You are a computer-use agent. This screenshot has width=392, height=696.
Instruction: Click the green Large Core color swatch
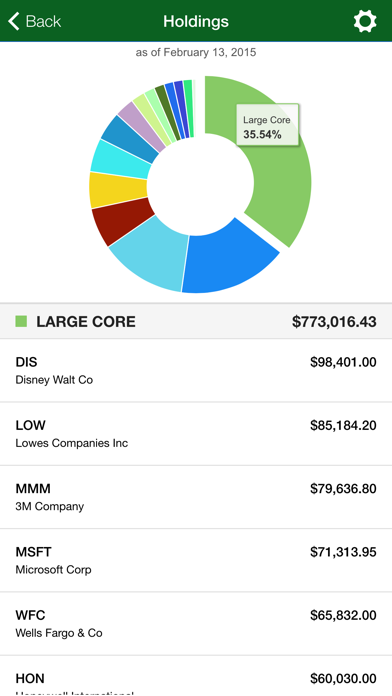coord(21,321)
